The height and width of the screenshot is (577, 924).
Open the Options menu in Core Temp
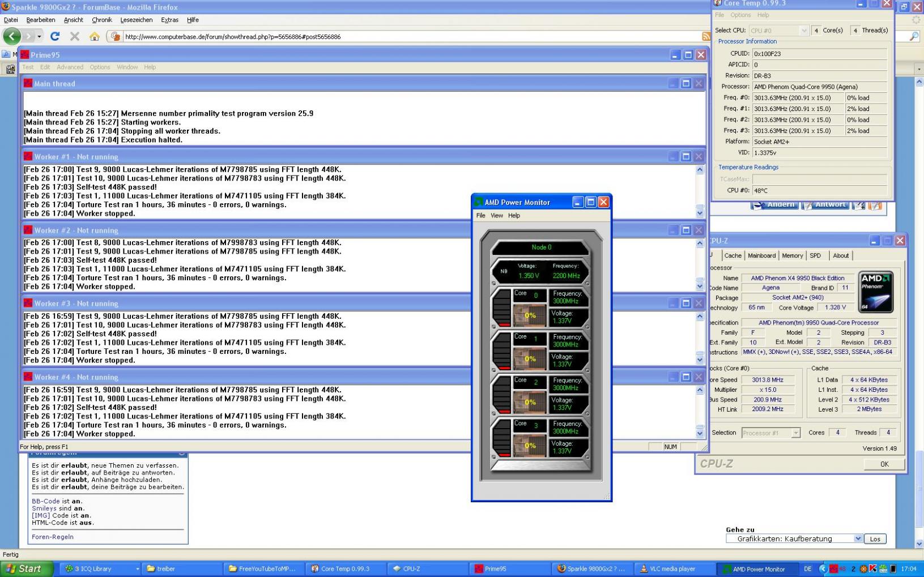click(740, 15)
